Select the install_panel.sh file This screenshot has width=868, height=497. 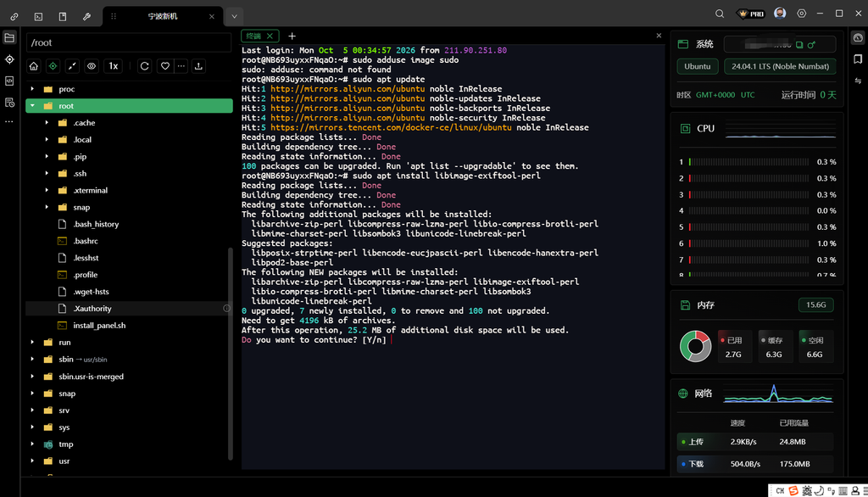99,325
